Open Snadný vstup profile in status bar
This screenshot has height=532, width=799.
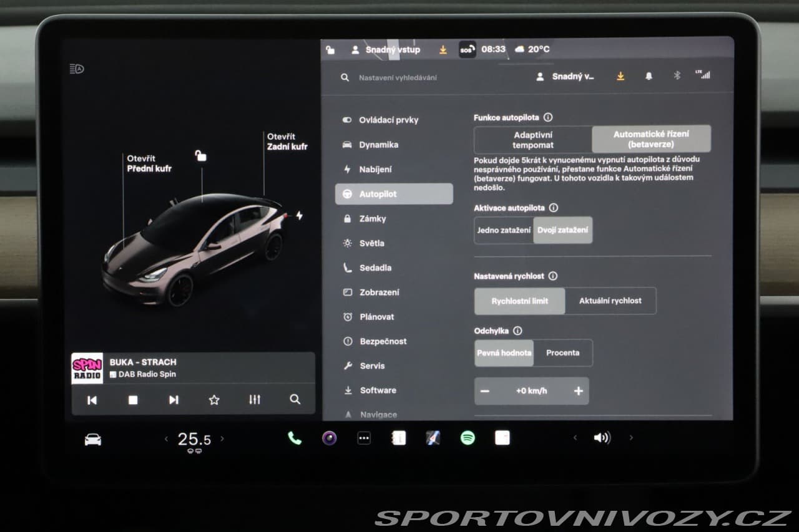pos(386,49)
